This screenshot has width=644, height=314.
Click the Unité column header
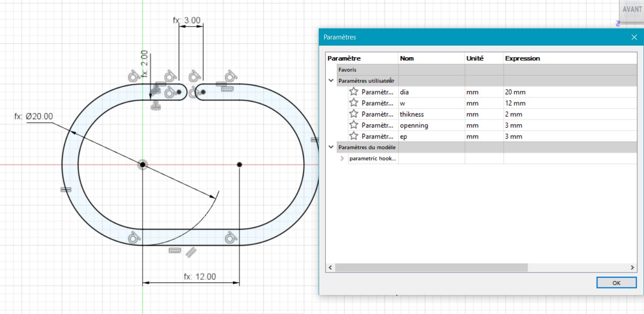[x=475, y=58]
